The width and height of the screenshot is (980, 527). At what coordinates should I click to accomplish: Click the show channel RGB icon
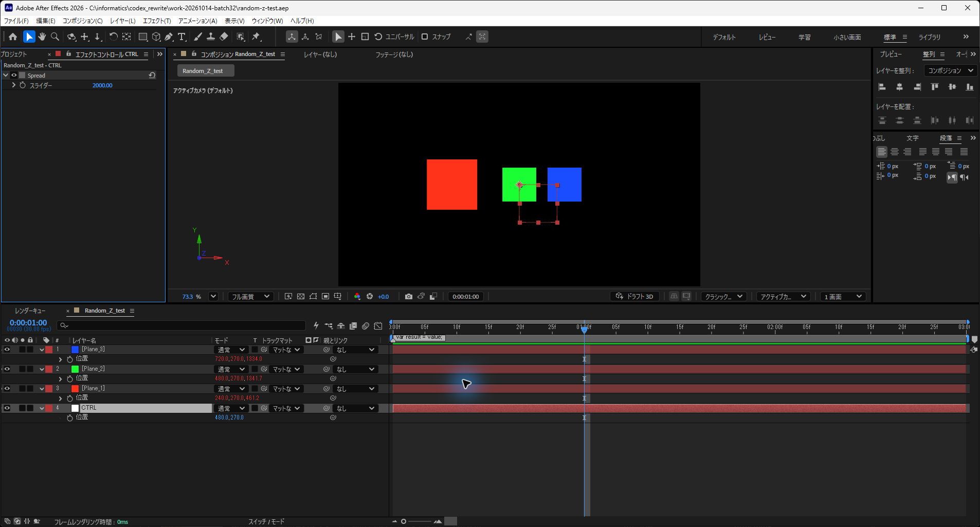357,297
